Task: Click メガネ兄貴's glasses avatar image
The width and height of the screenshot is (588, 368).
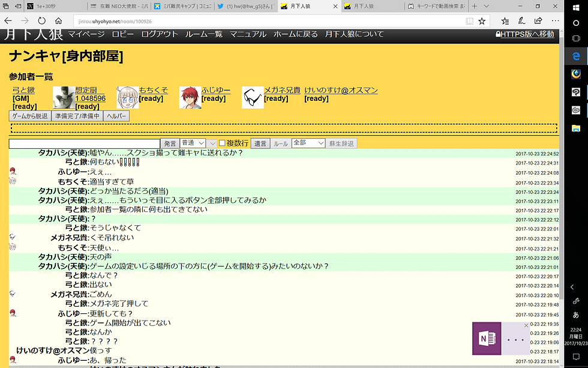Action: click(253, 97)
